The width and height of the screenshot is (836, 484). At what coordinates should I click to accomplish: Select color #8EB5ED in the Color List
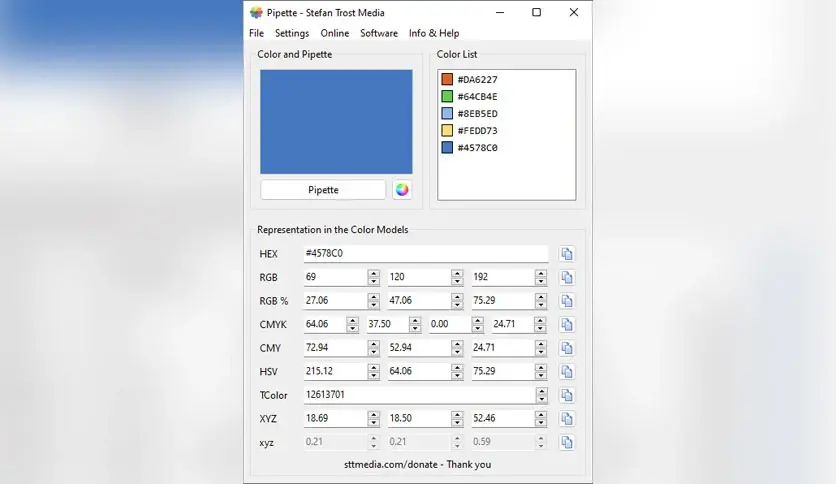(x=470, y=114)
